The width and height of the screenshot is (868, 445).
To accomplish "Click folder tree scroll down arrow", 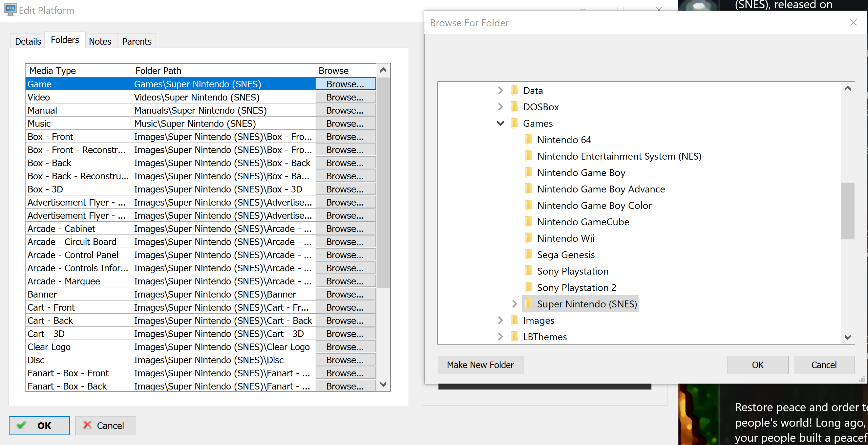I will (848, 337).
